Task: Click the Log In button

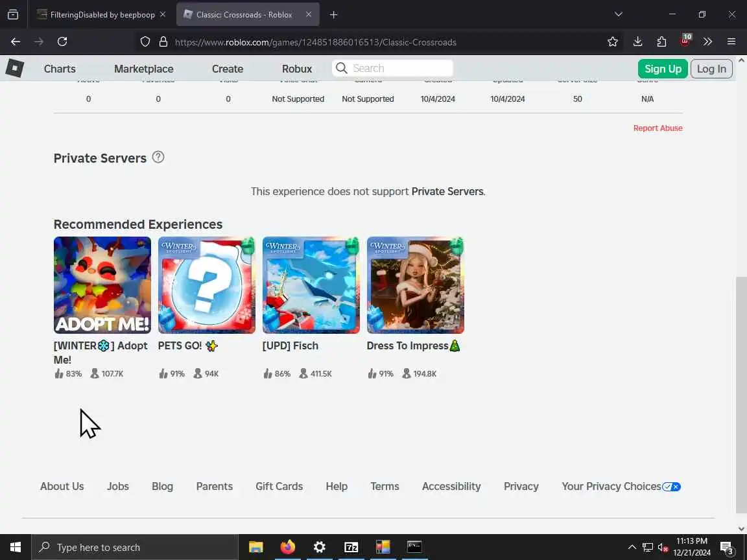Action: point(711,69)
